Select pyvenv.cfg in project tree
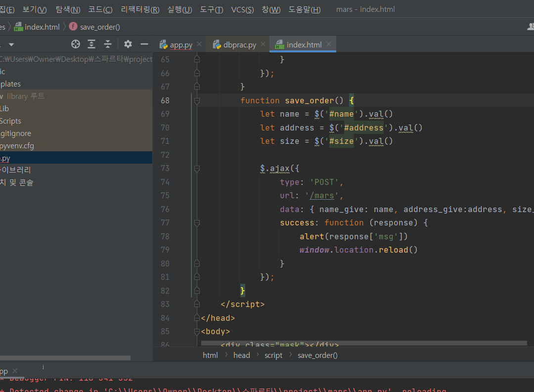 click(x=76, y=146)
